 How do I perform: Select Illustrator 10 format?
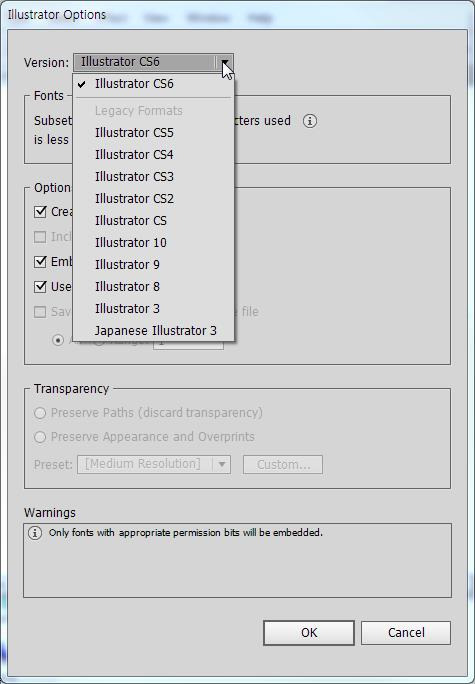[x=153, y=243]
